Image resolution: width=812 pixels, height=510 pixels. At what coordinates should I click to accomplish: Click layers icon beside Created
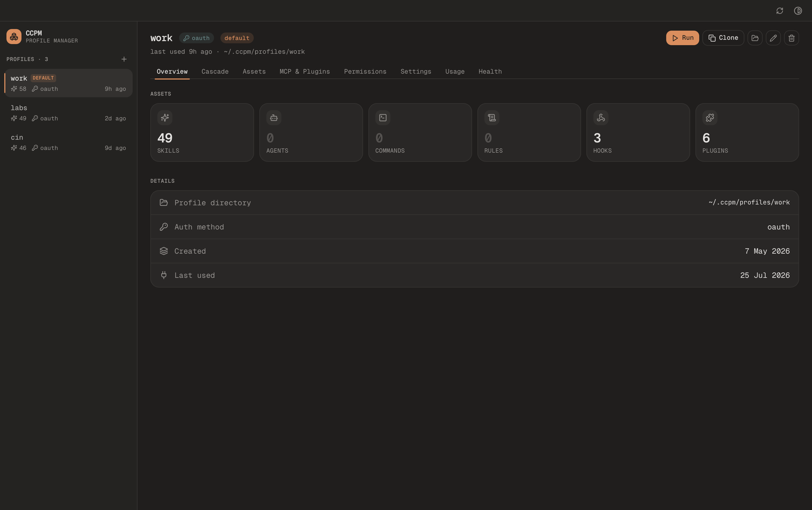[x=164, y=251]
